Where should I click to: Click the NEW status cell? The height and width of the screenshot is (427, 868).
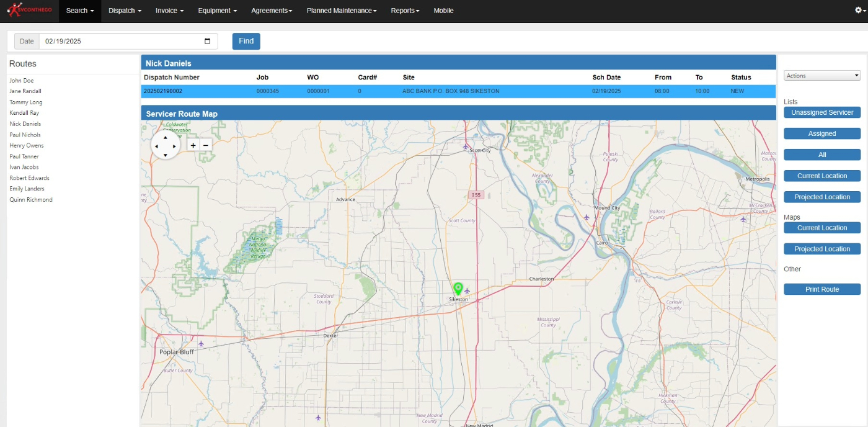738,91
